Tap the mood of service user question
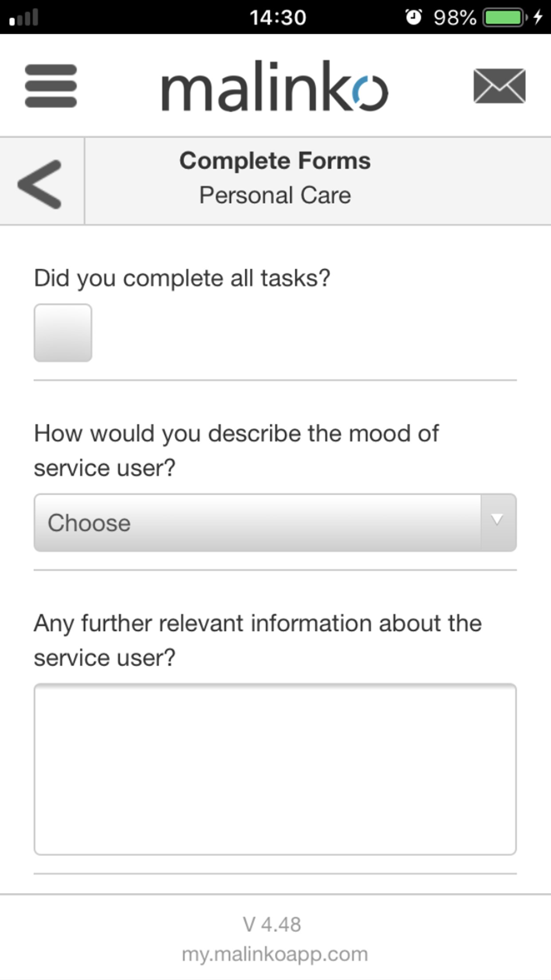Viewport: 551px width, 980px height. tap(236, 450)
